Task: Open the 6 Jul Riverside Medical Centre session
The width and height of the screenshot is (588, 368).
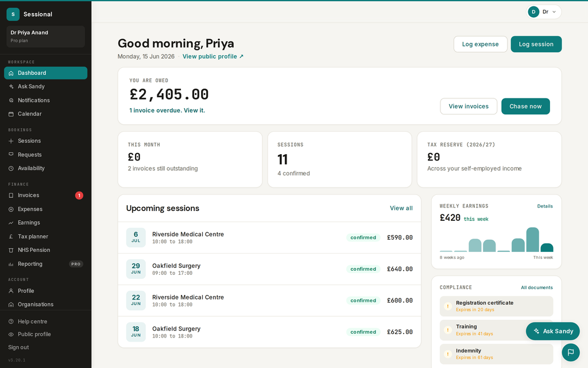Action: [269, 237]
